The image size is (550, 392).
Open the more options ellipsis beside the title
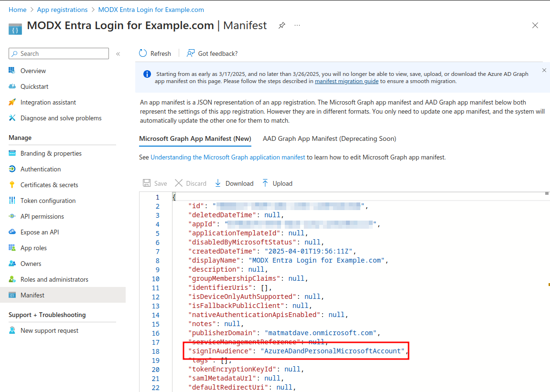click(x=297, y=26)
